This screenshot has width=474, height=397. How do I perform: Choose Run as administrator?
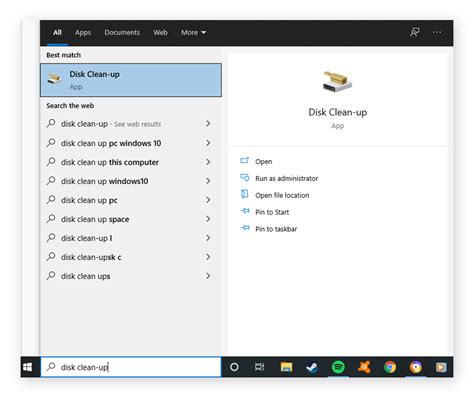point(287,178)
